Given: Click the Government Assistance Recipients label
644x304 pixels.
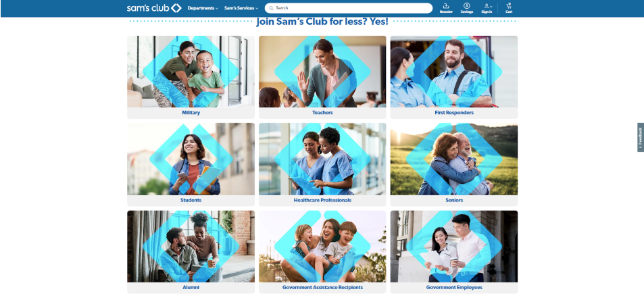Looking at the screenshot, I should pyautogui.click(x=322, y=288).
